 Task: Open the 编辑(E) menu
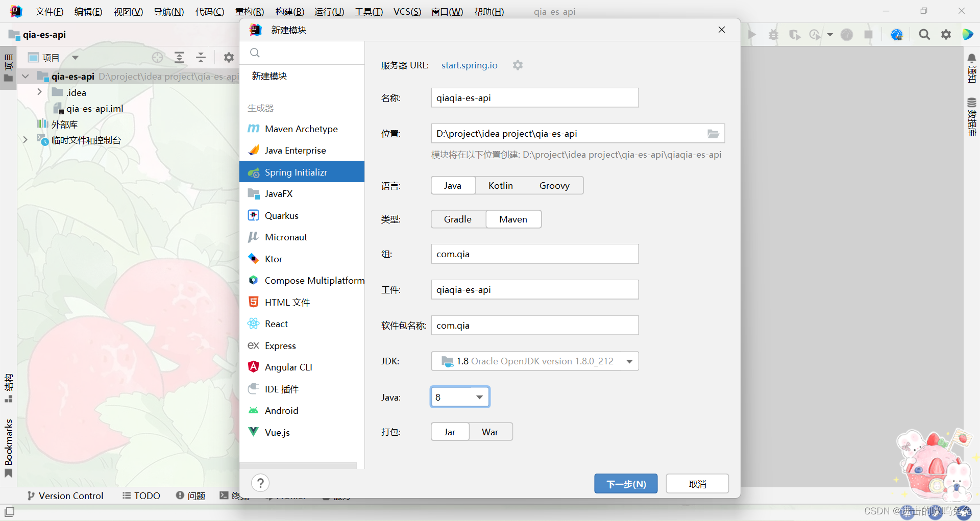(88, 12)
